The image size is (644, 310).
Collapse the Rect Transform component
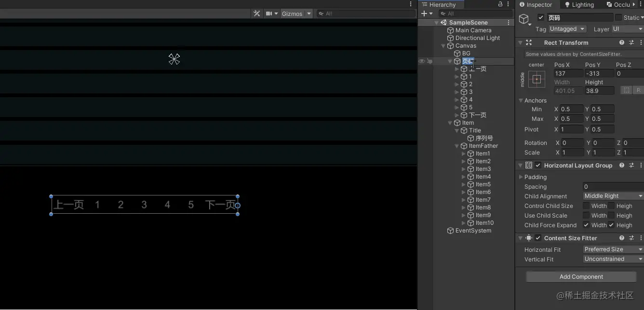pyautogui.click(x=520, y=43)
